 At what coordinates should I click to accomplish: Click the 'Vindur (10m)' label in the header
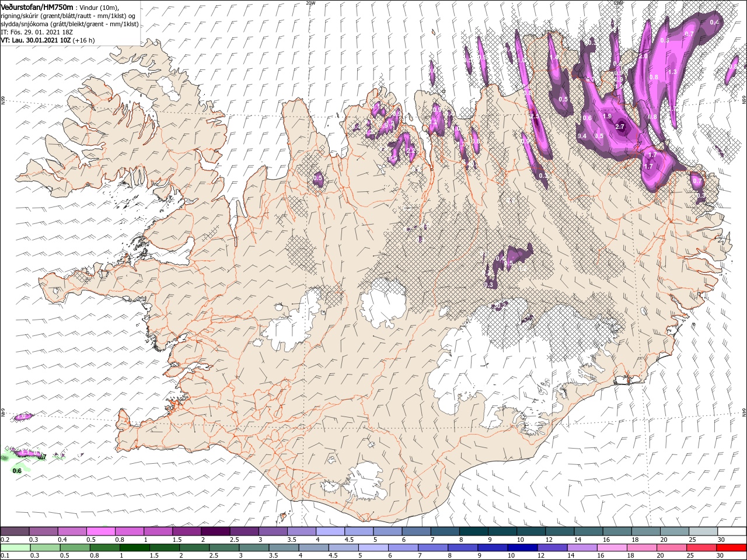(99, 7)
